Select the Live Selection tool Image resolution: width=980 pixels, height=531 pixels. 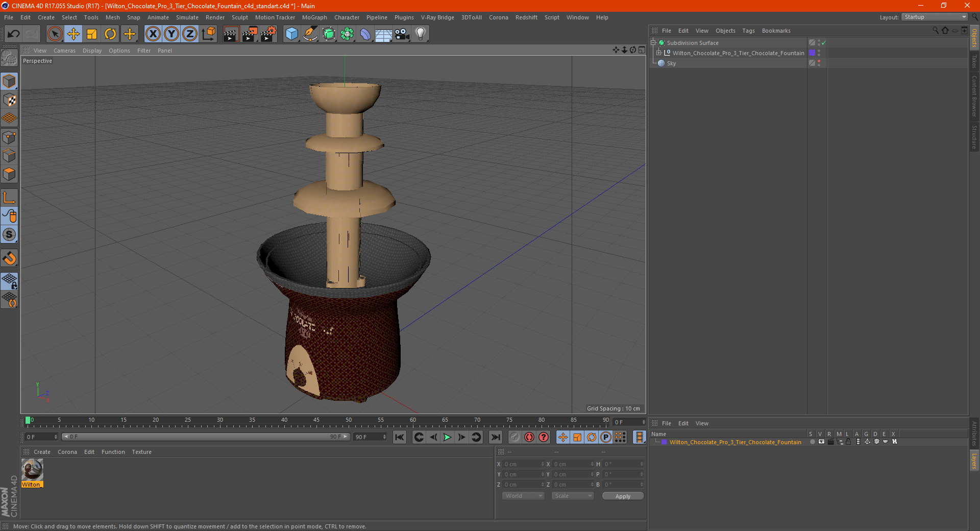tap(55, 34)
